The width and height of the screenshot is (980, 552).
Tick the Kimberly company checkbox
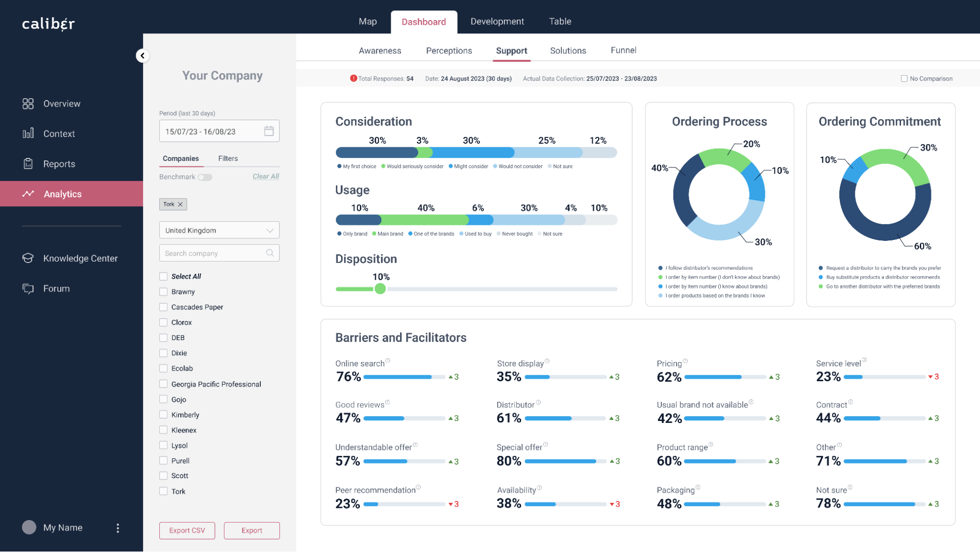pyautogui.click(x=164, y=415)
